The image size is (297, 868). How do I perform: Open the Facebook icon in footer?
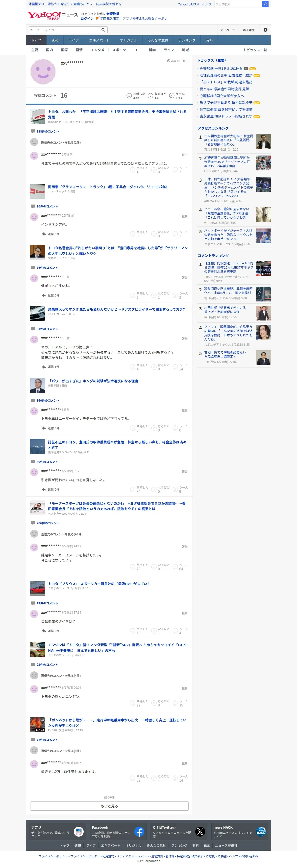tap(139, 832)
